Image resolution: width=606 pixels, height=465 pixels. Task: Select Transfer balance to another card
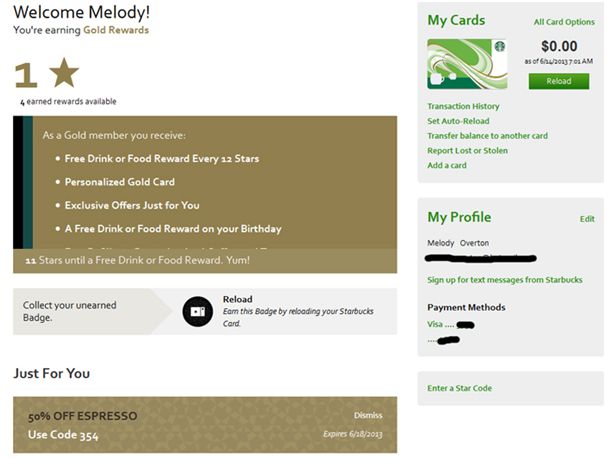pos(487,136)
